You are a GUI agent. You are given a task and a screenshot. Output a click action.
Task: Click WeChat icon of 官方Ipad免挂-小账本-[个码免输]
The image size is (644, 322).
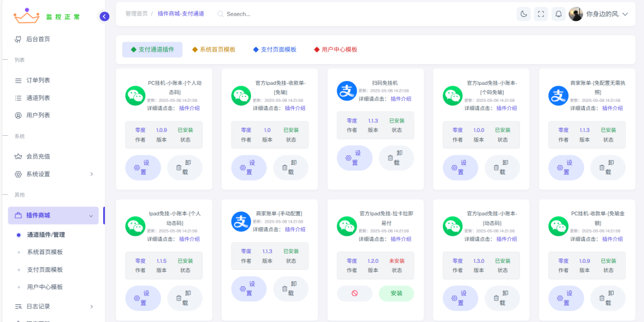[453, 96]
